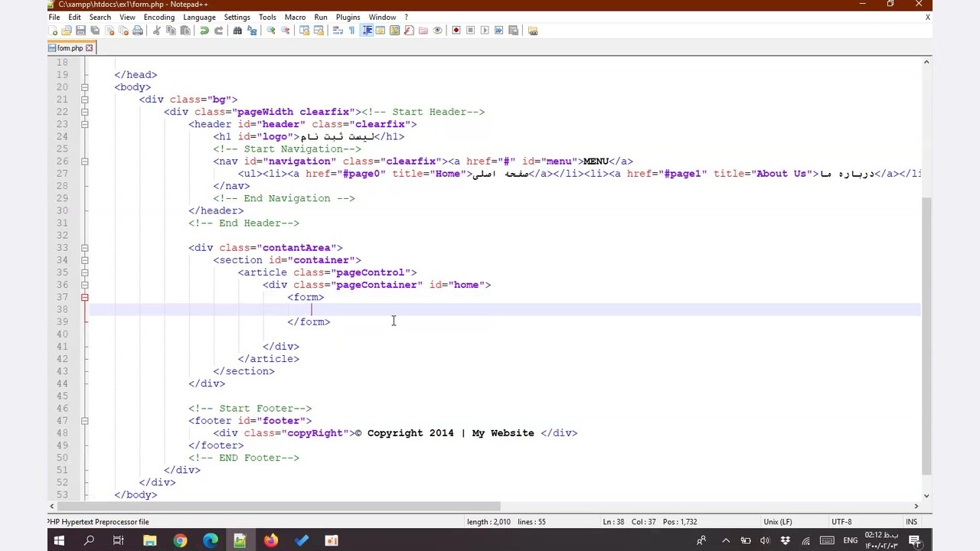Open the Function List toolbar icon
980x551 pixels.
[x=409, y=31]
